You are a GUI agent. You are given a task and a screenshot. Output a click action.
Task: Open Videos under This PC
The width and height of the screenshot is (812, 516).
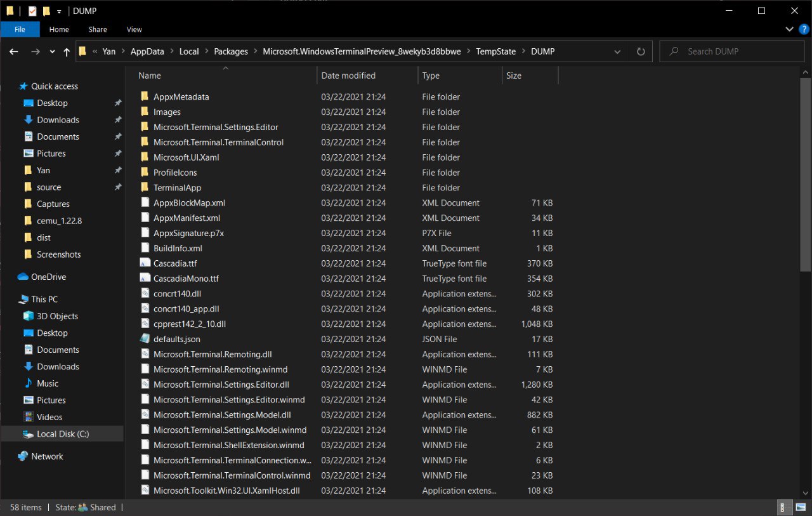(x=49, y=417)
